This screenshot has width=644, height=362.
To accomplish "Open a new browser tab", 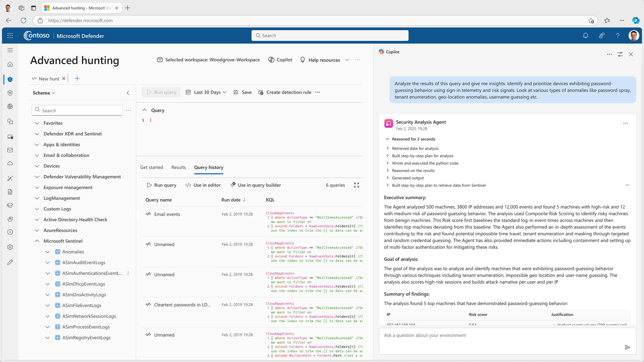I will pos(128,8).
